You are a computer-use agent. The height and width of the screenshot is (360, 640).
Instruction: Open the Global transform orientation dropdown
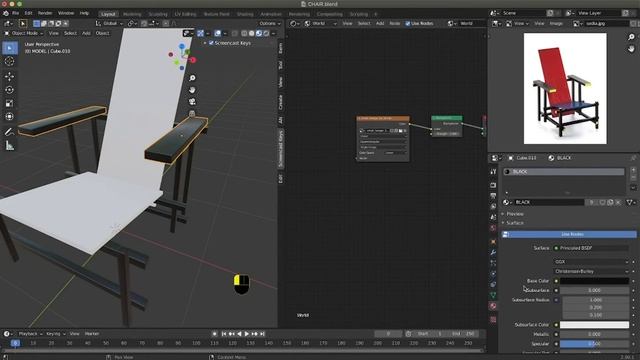point(109,24)
